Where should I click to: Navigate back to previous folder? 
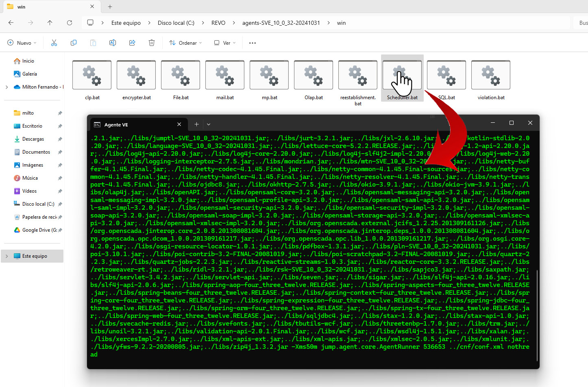coord(11,23)
